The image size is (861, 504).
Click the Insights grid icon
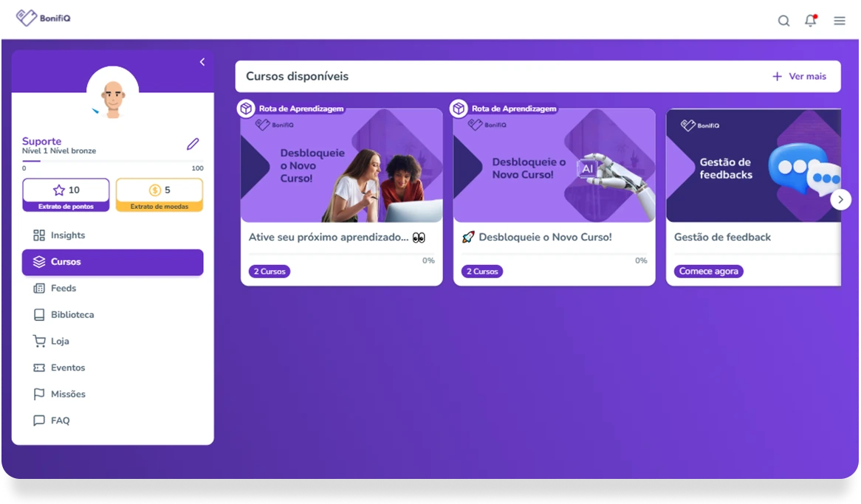[39, 235]
